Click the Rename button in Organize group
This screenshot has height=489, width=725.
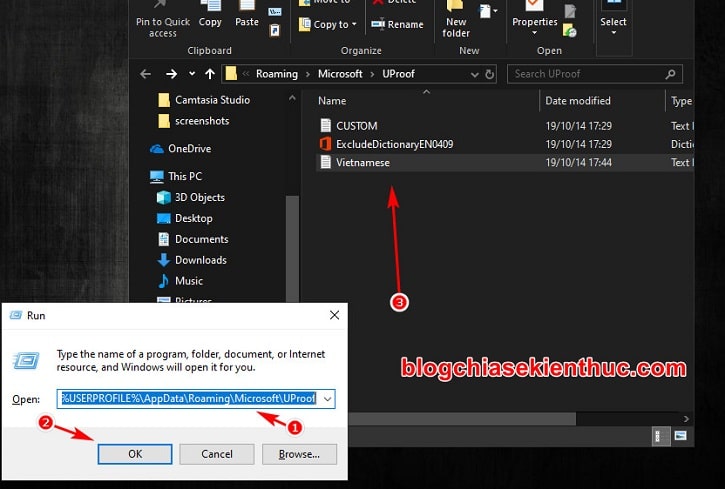tap(397, 24)
